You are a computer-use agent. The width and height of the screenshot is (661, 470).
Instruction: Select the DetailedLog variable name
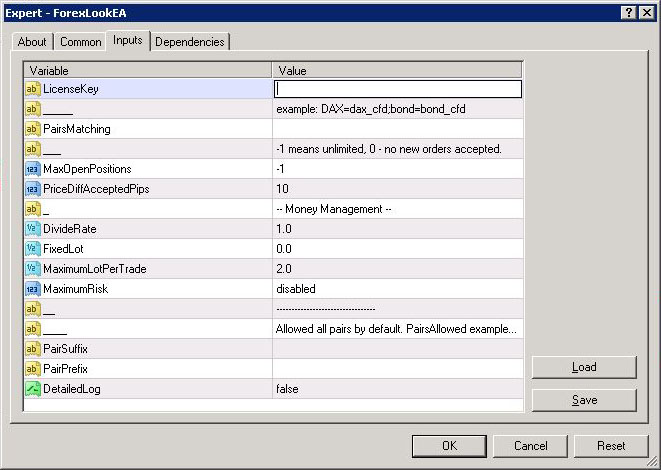[72, 389]
